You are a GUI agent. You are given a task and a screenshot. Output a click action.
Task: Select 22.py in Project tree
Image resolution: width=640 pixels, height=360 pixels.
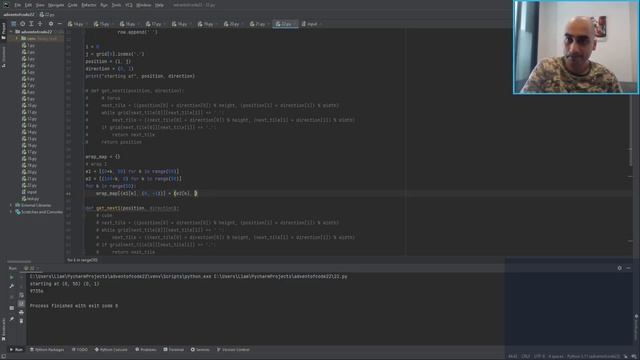(29, 185)
